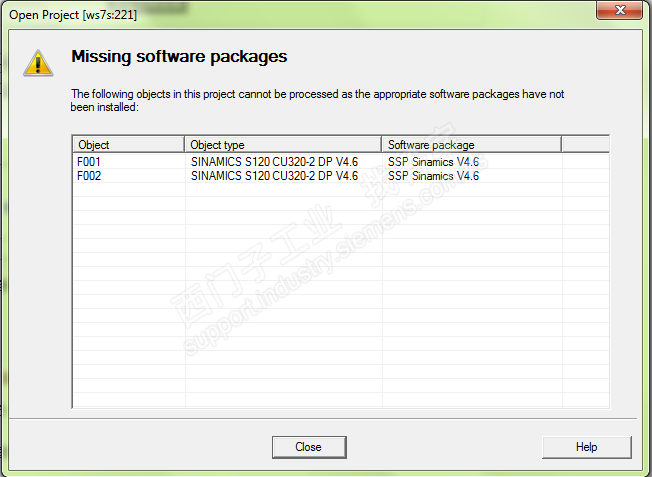The height and width of the screenshot is (477, 652).
Task: Click SSP Sinamics V4.6 in F002 row
Action: tap(433, 176)
